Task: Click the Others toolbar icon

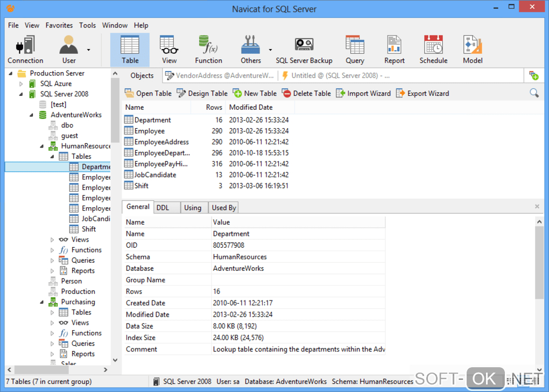Action: (250, 50)
